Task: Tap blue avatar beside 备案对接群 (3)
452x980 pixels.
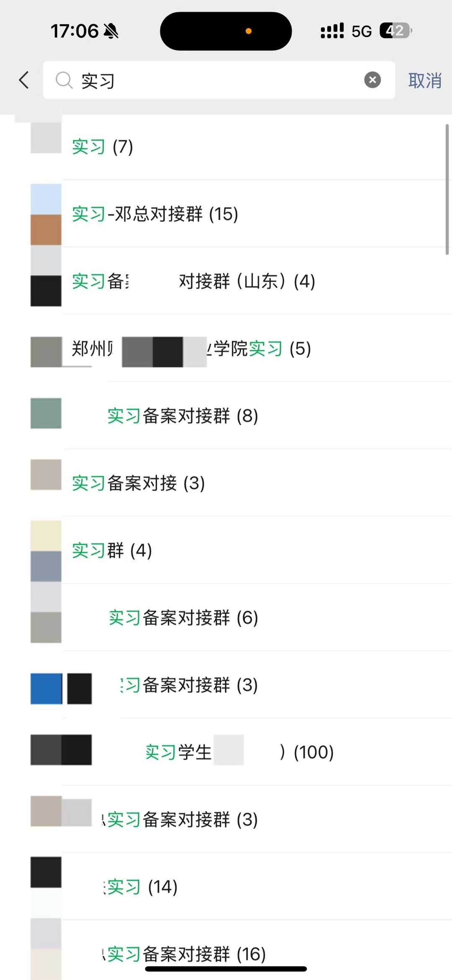Action: (x=46, y=689)
